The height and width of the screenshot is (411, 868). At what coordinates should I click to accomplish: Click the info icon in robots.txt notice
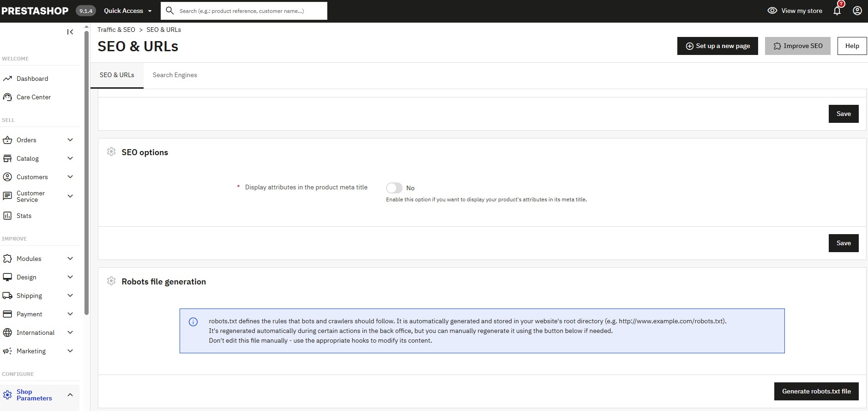(193, 322)
